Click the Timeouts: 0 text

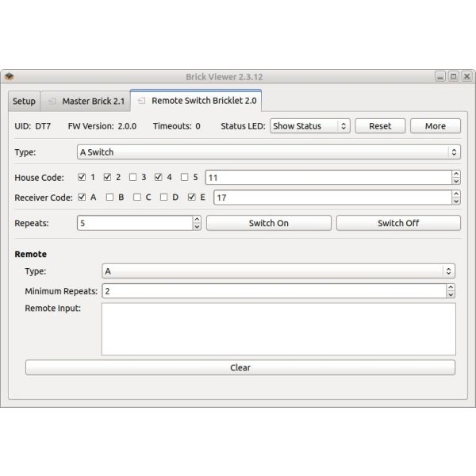[177, 126]
